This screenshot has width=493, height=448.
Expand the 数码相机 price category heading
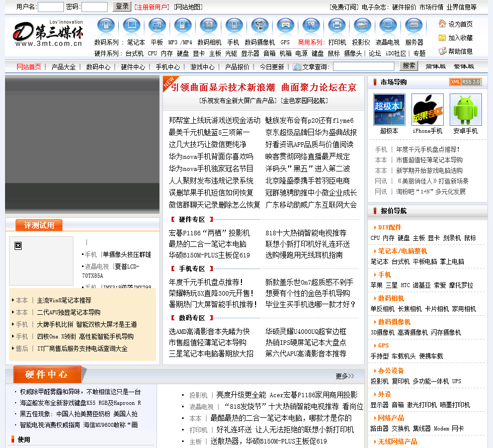point(391,298)
